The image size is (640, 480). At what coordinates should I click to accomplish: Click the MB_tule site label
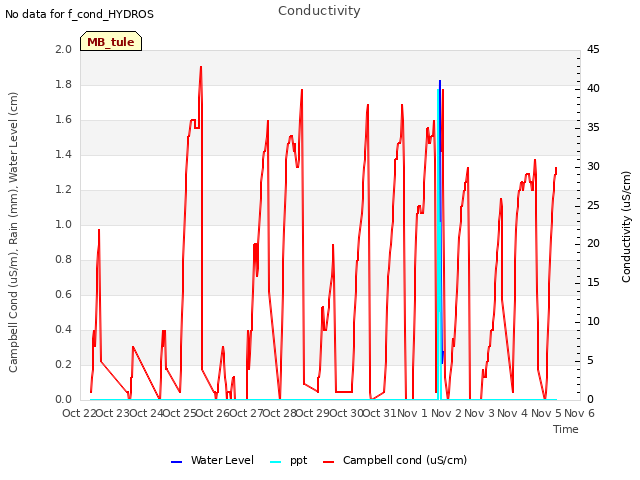pyautogui.click(x=111, y=42)
